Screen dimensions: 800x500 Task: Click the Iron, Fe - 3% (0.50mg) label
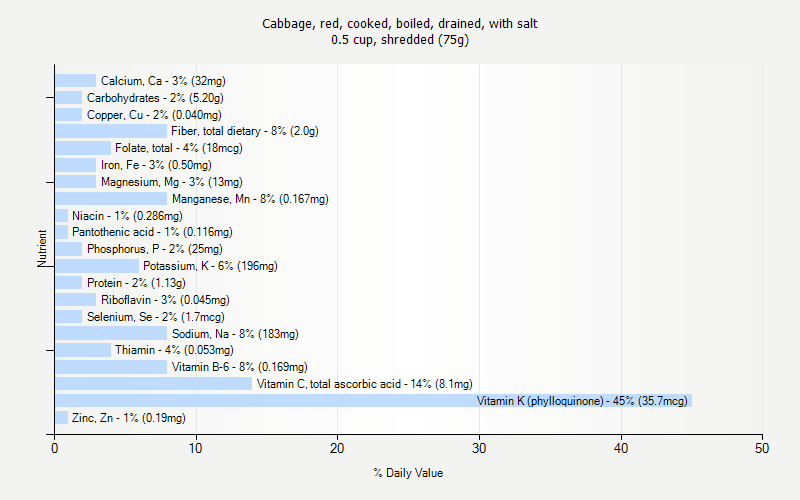point(156,165)
